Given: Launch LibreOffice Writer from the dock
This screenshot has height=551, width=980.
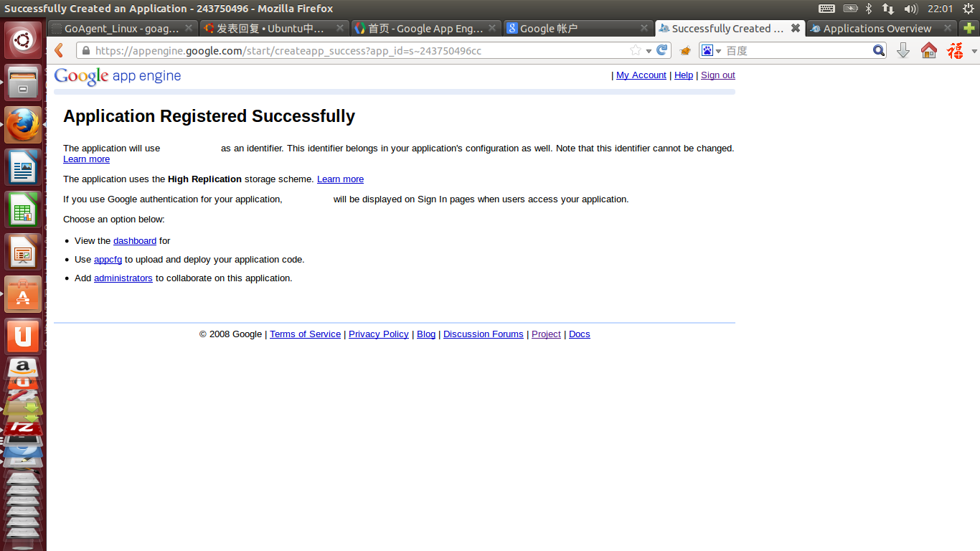Looking at the screenshot, I should pos(23,168).
